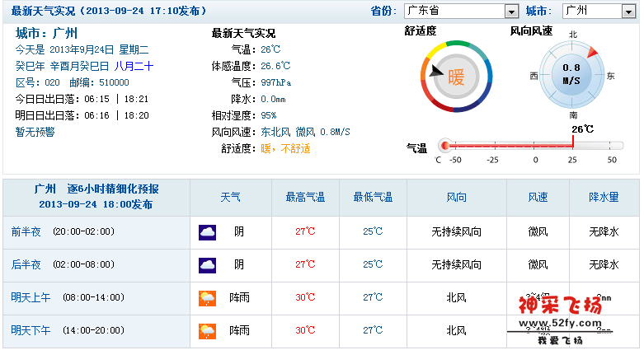
Task: Click the 今天是 2013年9月24日 星期二 line
Action: (x=82, y=49)
